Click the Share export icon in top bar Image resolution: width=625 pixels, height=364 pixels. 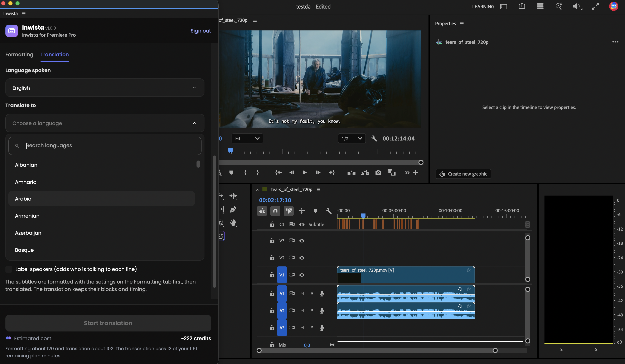(522, 6)
